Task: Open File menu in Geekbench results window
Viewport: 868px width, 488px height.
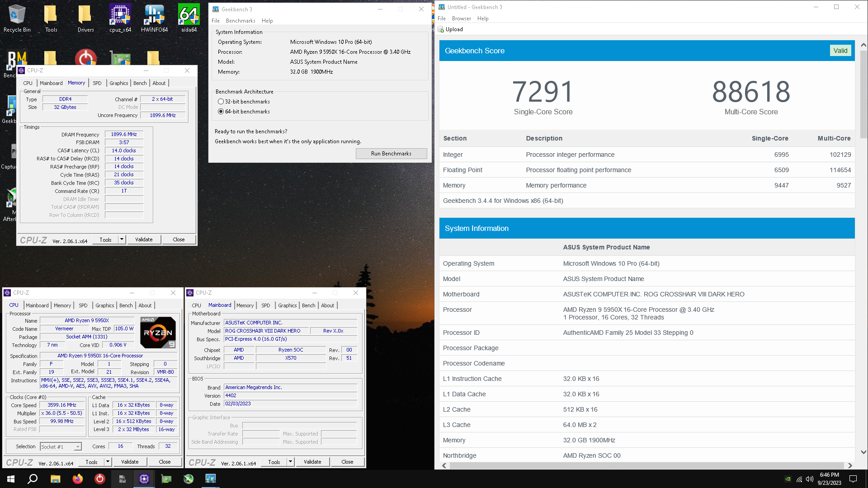Action: click(x=442, y=19)
